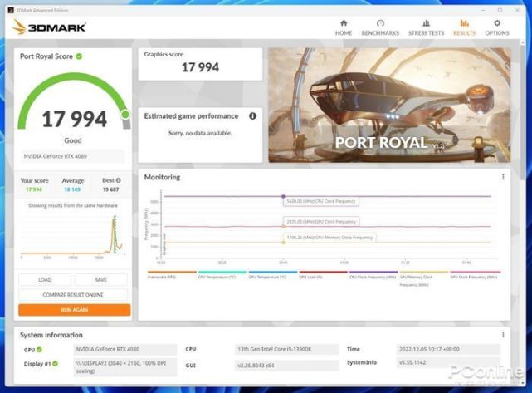Image resolution: width=532 pixels, height=393 pixels.
Task: Click the 3DMark title bar app icon
Action: click(11, 10)
